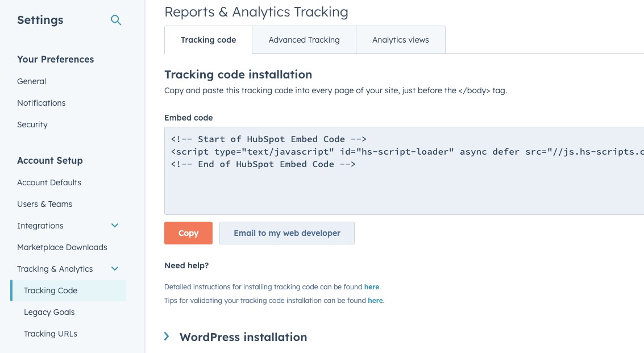
Task: Select the Tracking code tab
Action: [x=208, y=40]
